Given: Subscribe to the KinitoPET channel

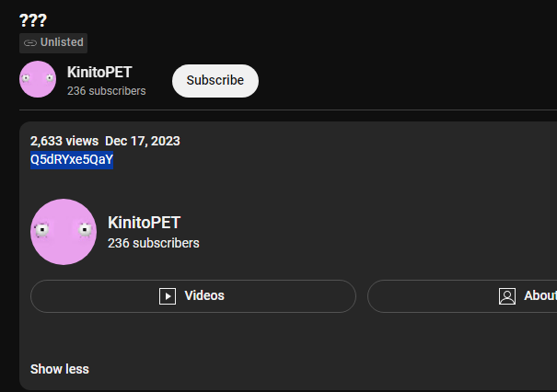Looking at the screenshot, I should pyautogui.click(x=215, y=80).
